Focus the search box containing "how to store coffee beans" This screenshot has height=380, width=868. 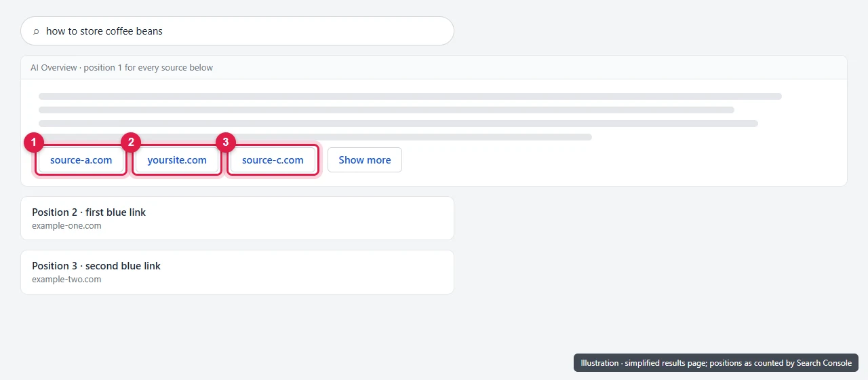pyautogui.click(x=237, y=31)
